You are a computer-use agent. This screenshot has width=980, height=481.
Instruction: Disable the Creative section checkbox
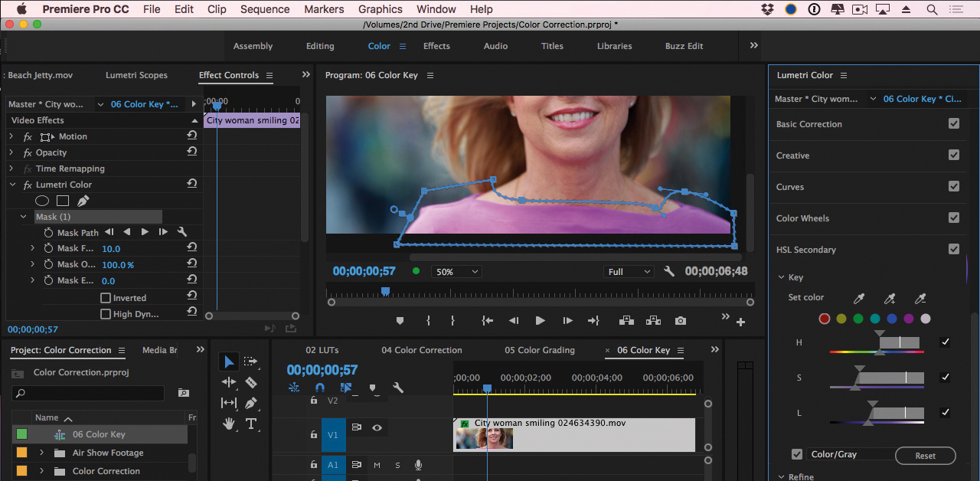pyautogui.click(x=954, y=155)
